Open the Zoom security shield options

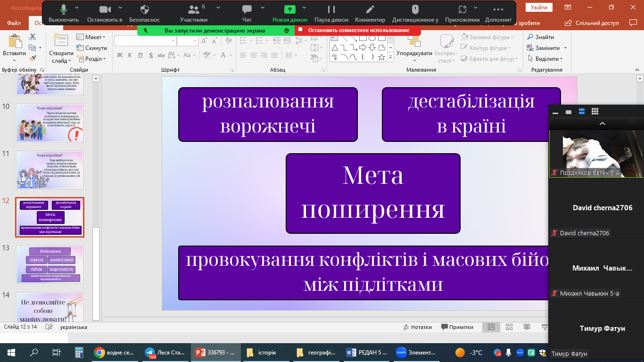coord(145,10)
